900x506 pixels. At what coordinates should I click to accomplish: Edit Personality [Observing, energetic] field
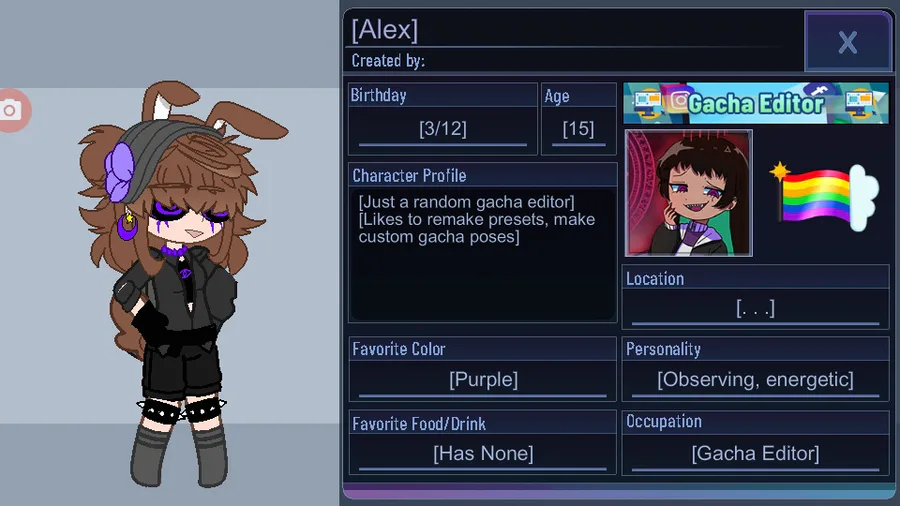coord(755,379)
